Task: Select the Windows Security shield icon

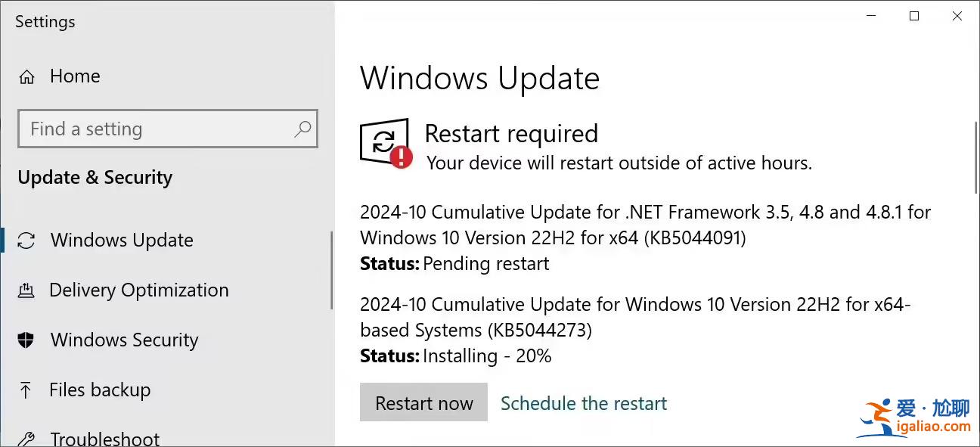Action: (25, 340)
